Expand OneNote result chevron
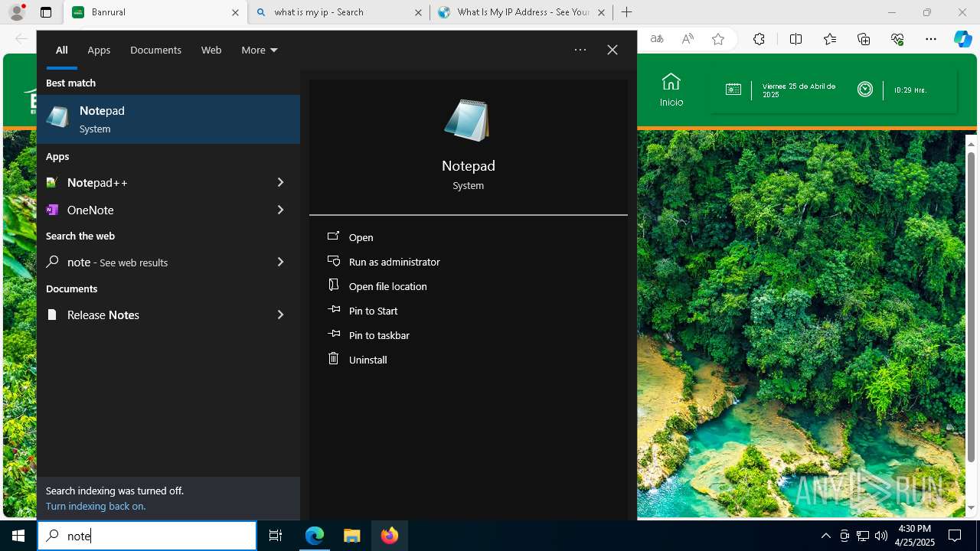The height and width of the screenshot is (551, 980). pos(280,210)
